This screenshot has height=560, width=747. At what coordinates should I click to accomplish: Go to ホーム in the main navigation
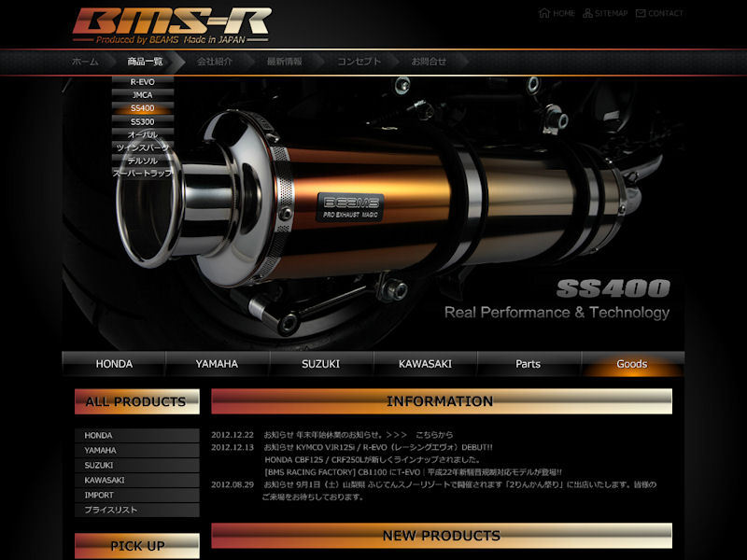[85, 62]
